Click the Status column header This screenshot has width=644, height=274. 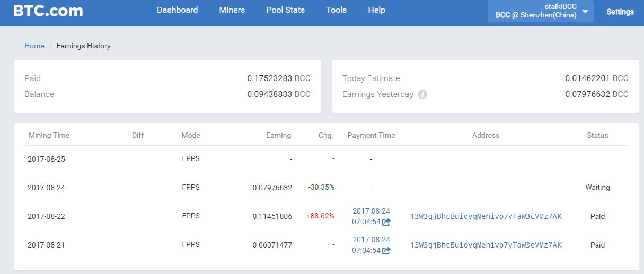[x=597, y=135]
